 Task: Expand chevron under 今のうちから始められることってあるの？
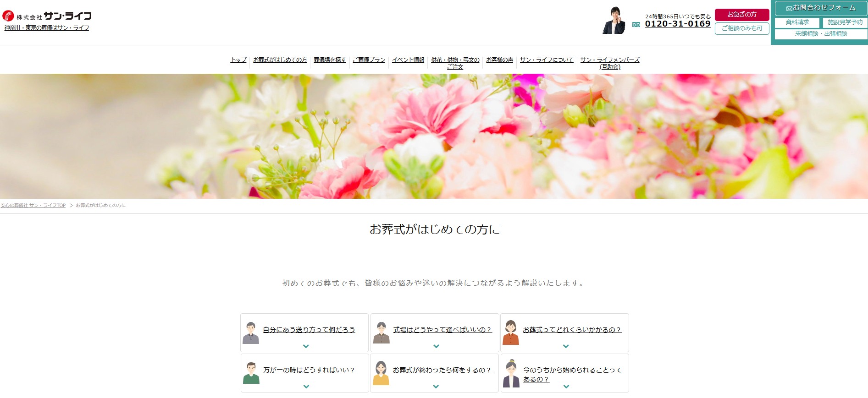566,387
